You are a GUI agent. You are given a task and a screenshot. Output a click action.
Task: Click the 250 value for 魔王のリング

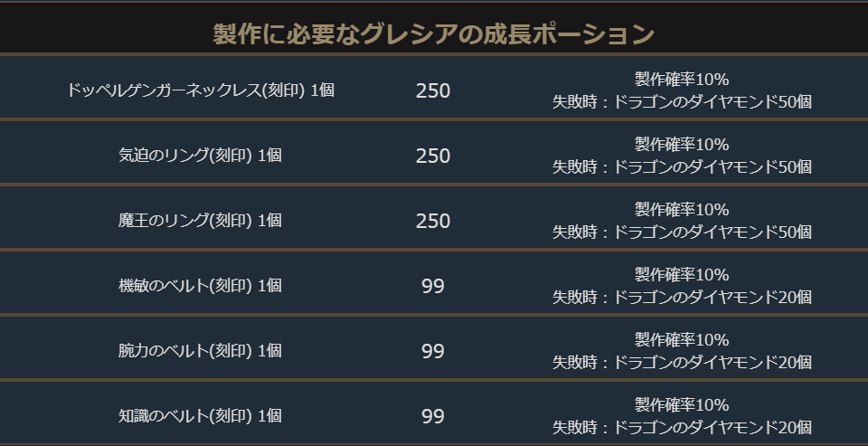point(433,221)
